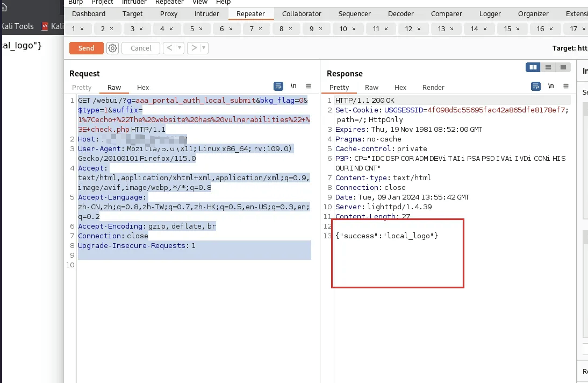Open the Target tab
The image size is (588, 383).
[x=132, y=13]
